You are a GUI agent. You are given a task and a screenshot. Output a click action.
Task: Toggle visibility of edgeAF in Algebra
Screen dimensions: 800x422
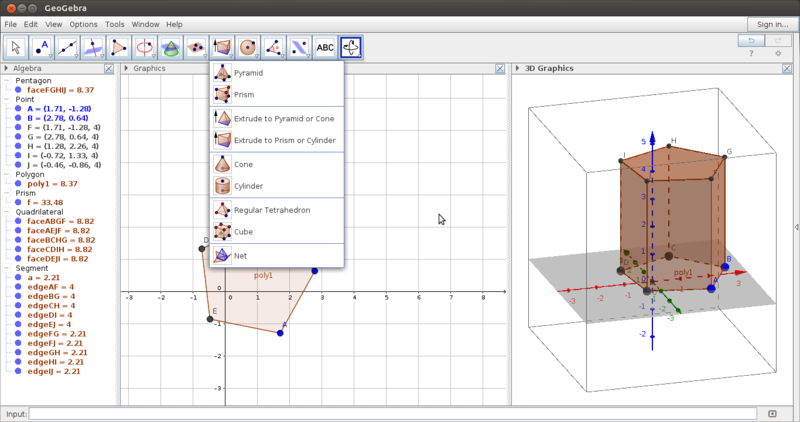tap(18, 287)
